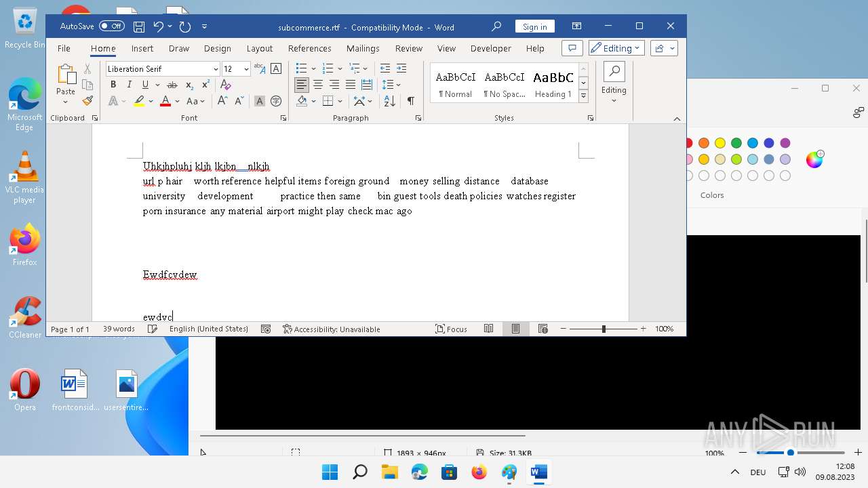Apply the Normal style

[455, 84]
